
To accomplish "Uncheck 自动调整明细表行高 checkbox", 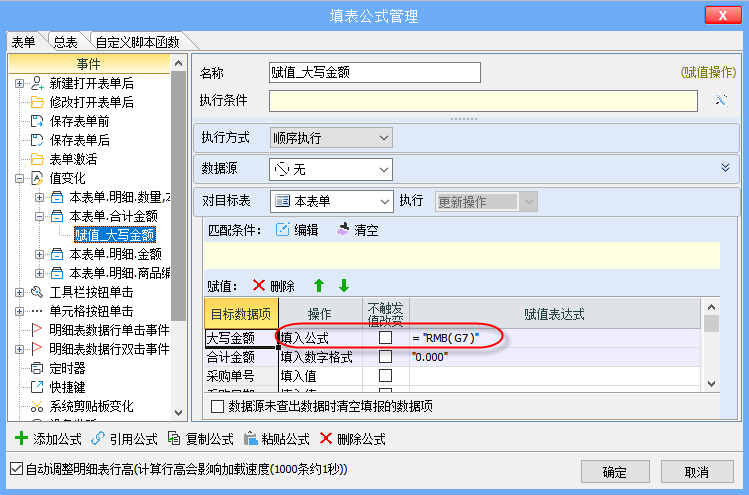I will point(16,469).
